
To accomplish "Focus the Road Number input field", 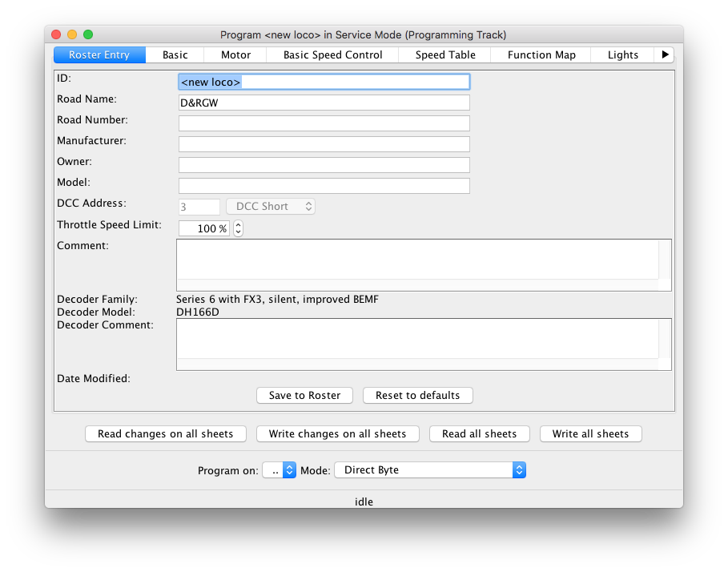I will click(x=324, y=123).
